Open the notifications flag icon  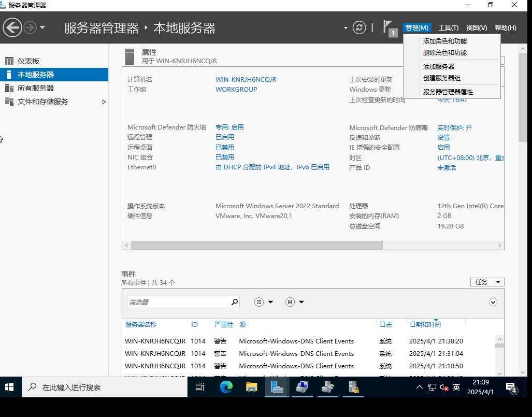389,27
